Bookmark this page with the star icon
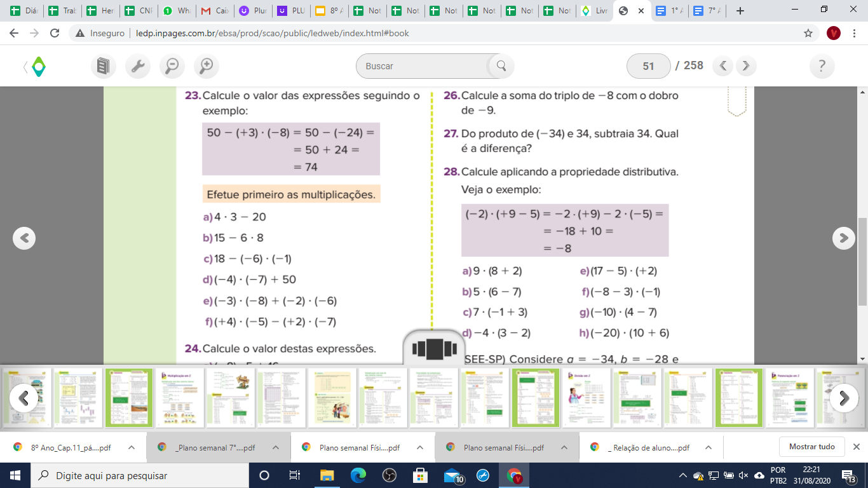The height and width of the screenshot is (488, 868). click(808, 33)
